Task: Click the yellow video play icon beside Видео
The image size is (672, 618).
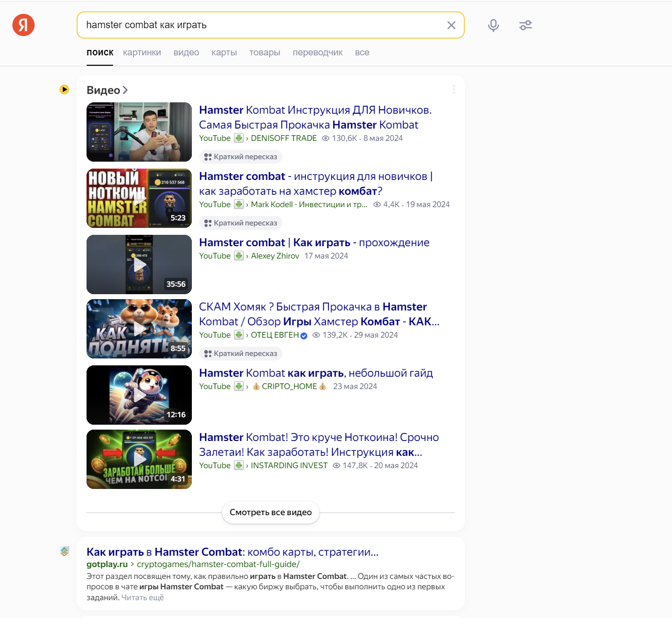Action: (x=64, y=89)
